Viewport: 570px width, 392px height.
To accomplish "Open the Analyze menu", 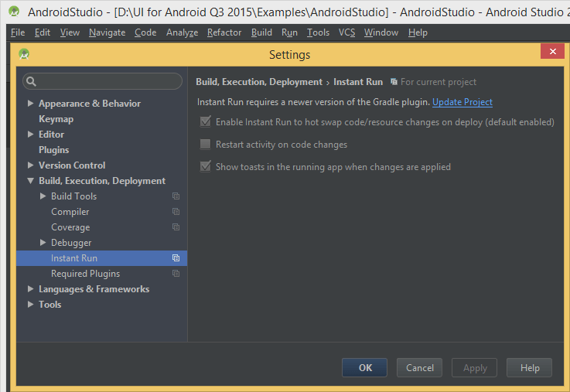I will click(182, 32).
